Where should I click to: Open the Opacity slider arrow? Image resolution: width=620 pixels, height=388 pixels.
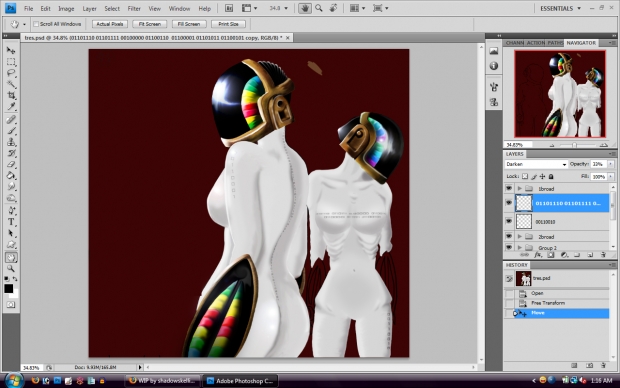tap(611, 164)
